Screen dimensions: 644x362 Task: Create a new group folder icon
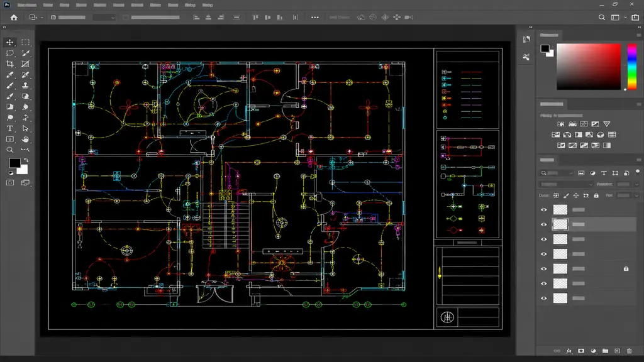tap(606, 351)
